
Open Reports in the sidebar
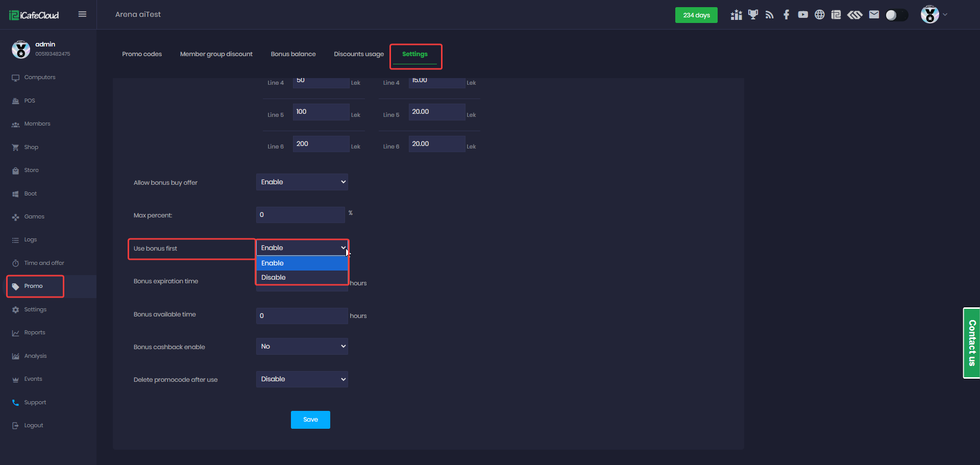(35, 333)
